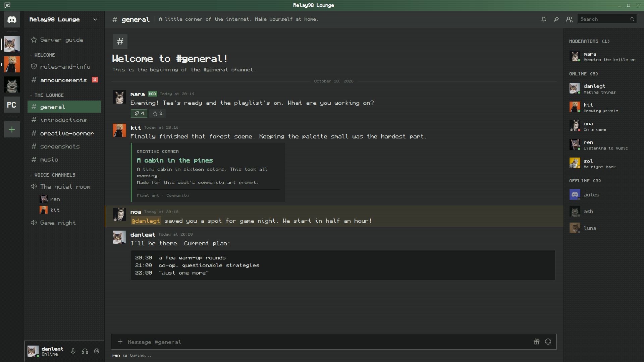Join The quiet room voice channel

click(x=64, y=187)
